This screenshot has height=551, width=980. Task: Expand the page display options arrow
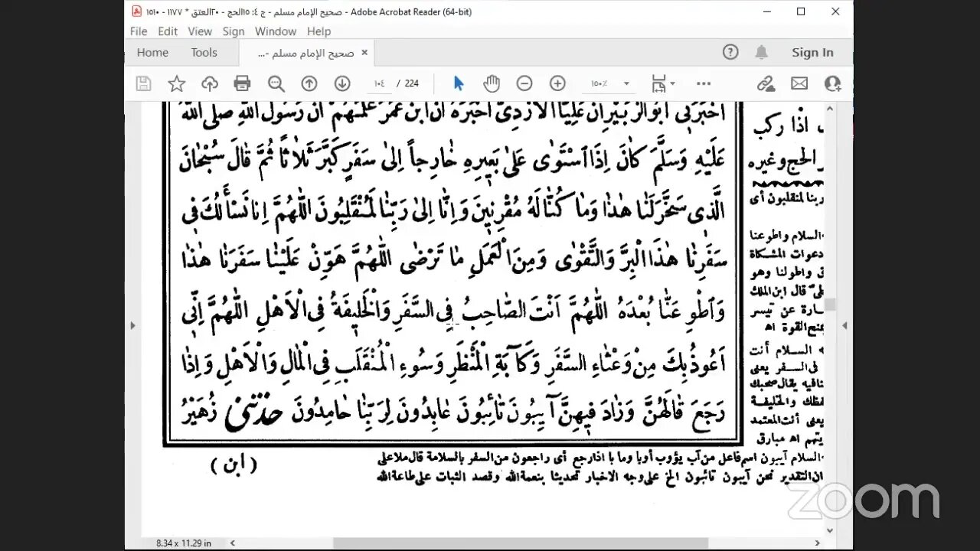pyautogui.click(x=673, y=83)
